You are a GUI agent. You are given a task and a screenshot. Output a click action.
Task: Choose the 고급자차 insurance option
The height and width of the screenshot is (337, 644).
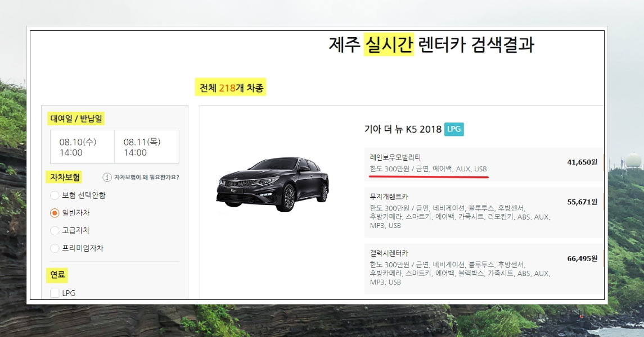55,230
